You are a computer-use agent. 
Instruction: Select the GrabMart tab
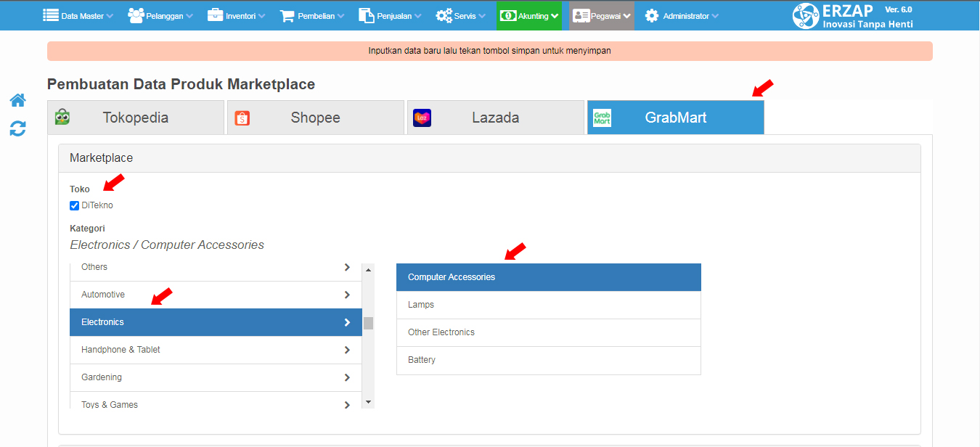tap(676, 118)
